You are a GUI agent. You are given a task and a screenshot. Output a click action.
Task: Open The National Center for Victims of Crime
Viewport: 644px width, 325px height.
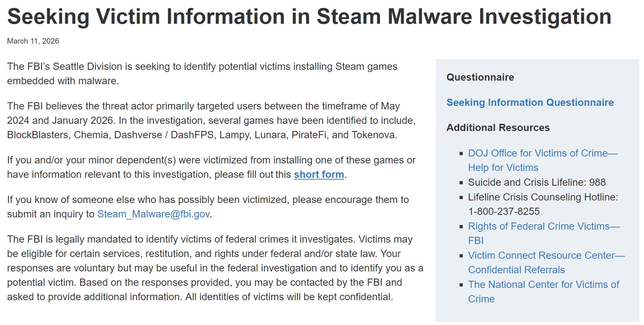pyautogui.click(x=543, y=285)
